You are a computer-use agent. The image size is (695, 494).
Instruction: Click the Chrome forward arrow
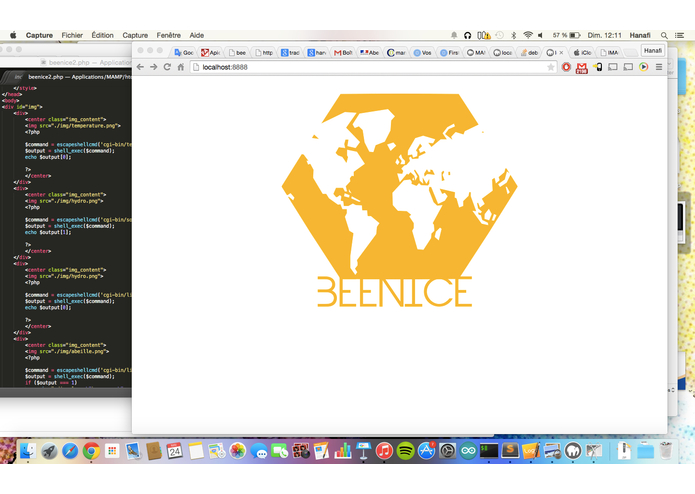(153, 67)
